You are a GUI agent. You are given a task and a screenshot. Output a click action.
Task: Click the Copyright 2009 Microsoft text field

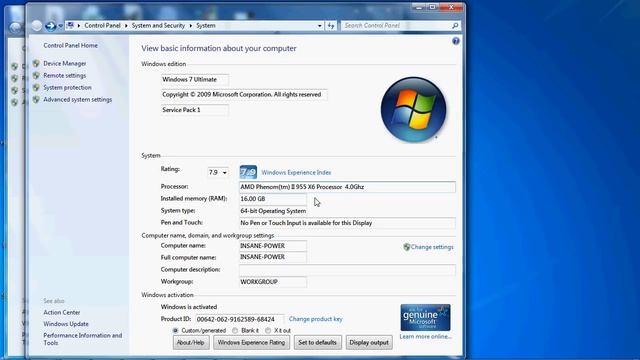[244, 95]
